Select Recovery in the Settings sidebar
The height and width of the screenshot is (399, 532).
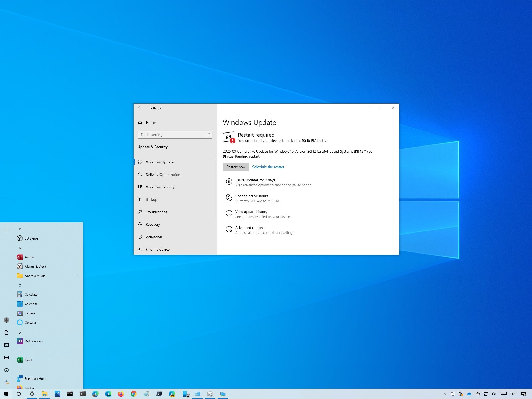[x=175, y=224]
